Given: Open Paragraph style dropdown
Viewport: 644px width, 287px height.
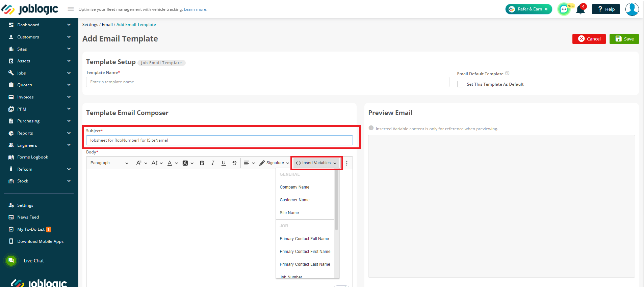Looking at the screenshot, I should click(109, 163).
